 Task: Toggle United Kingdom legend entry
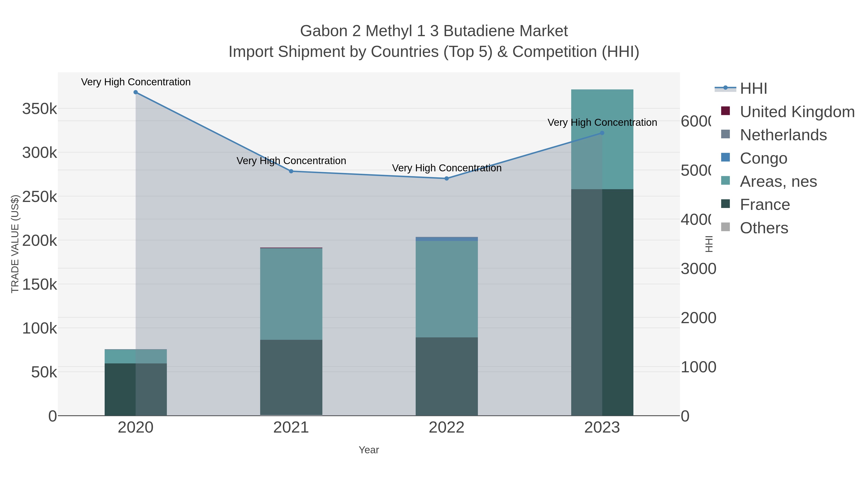pyautogui.click(x=787, y=112)
